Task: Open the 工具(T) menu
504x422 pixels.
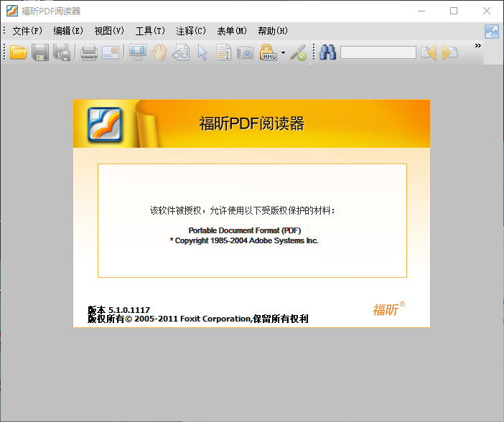Action: click(150, 31)
